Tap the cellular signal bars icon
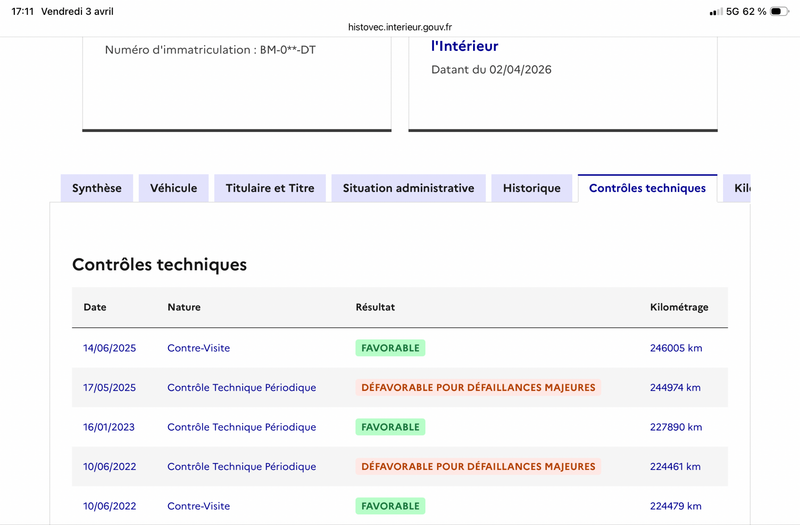 pos(715,11)
